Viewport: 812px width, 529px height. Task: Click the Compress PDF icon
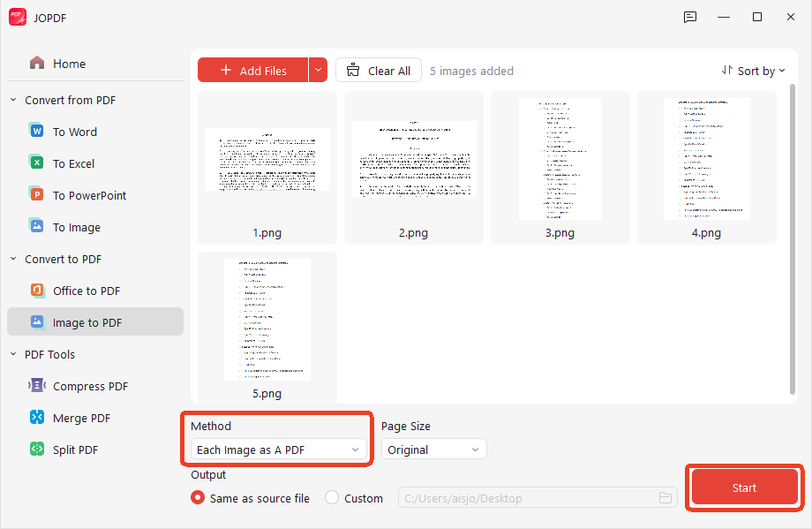pyautogui.click(x=37, y=385)
